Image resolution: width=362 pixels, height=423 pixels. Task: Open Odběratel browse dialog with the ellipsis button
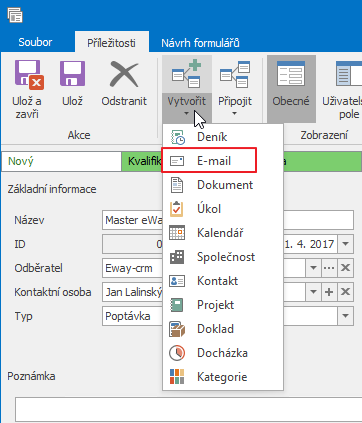pyautogui.click(x=329, y=268)
